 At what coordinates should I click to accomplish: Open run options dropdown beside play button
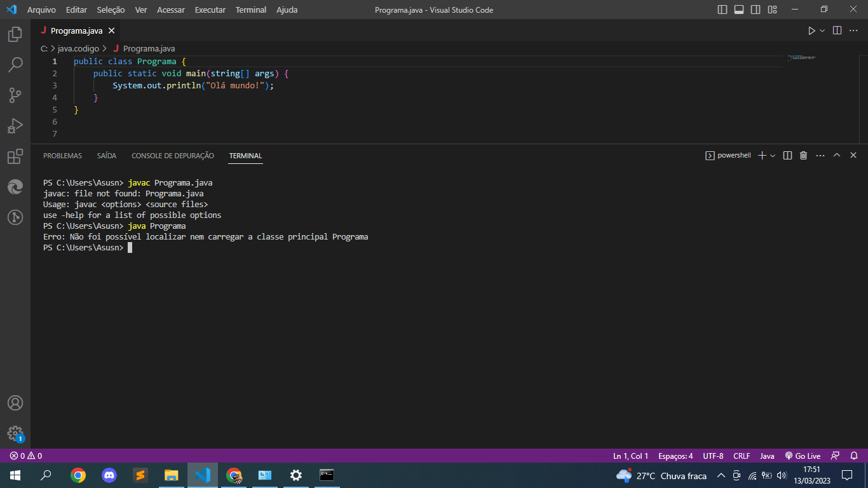(822, 30)
